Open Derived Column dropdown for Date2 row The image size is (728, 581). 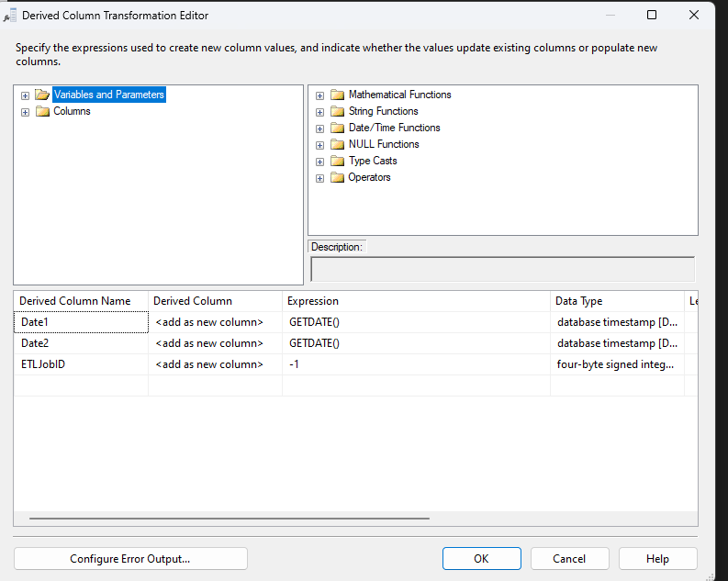(215, 343)
